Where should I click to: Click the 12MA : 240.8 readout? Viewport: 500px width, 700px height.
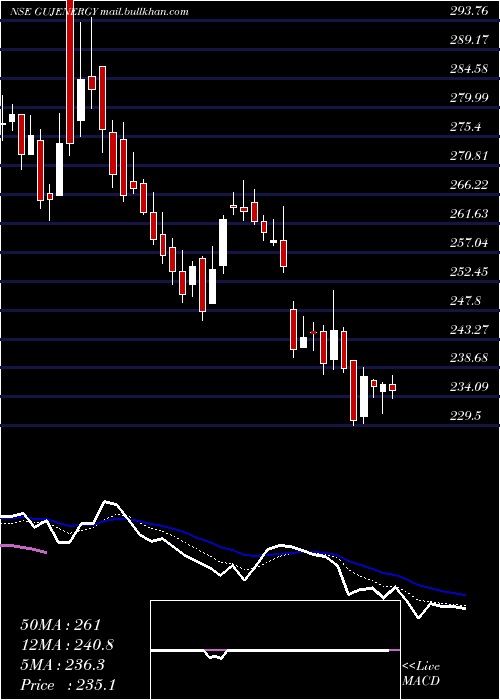click(67, 645)
